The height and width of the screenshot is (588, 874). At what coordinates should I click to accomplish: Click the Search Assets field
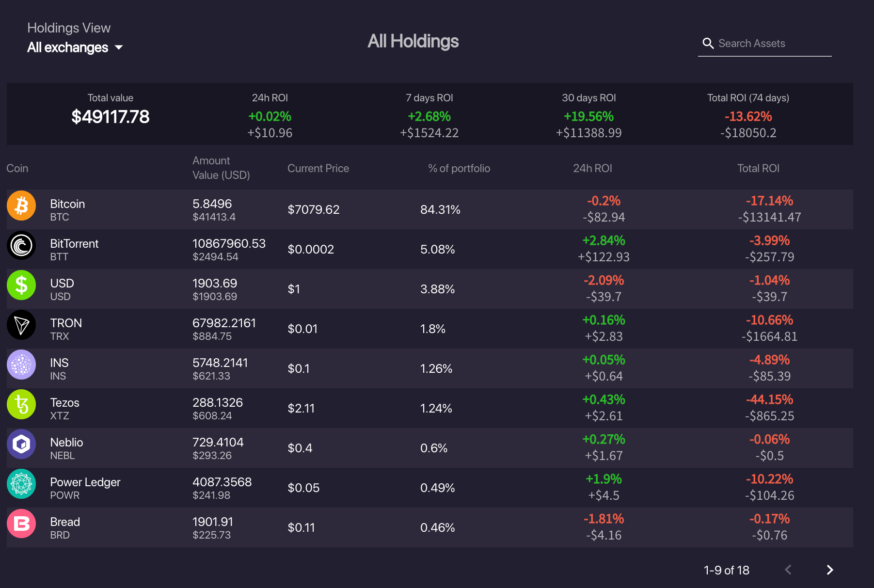[x=765, y=44]
